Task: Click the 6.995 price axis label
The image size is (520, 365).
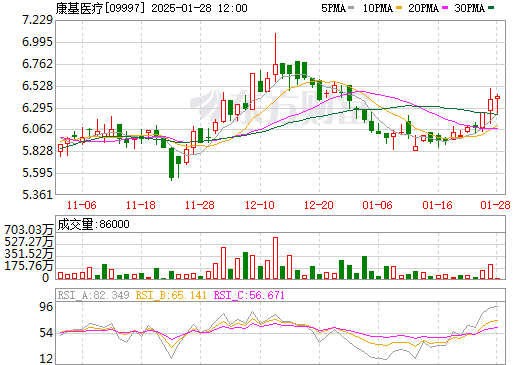Action: 37,42
